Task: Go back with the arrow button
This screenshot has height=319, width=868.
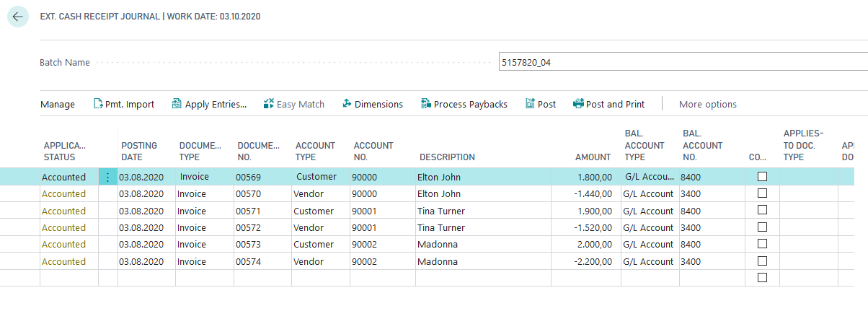Action: 17,17
